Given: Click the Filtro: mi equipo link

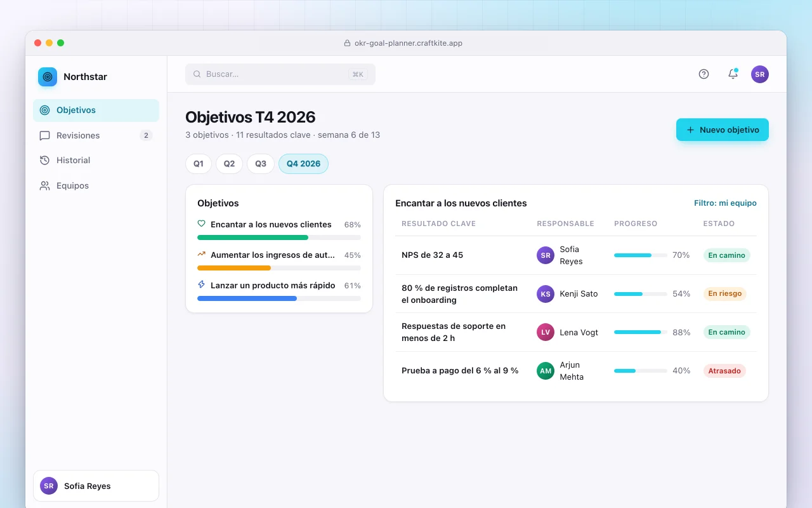Looking at the screenshot, I should click(725, 203).
